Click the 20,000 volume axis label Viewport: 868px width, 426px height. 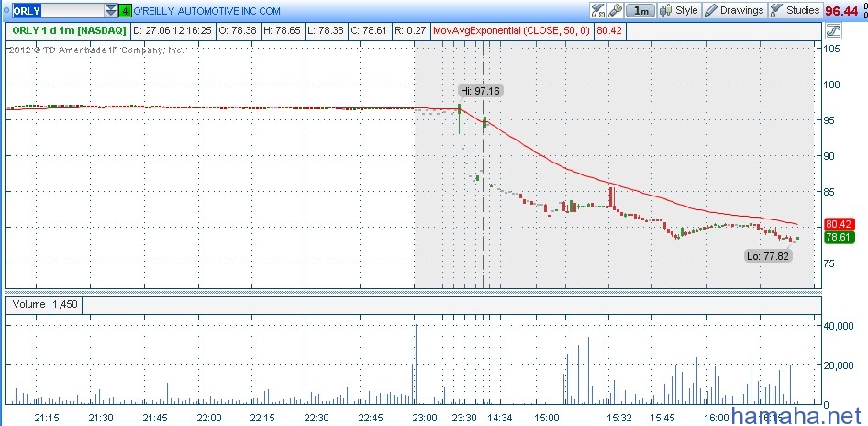tap(839, 365)
